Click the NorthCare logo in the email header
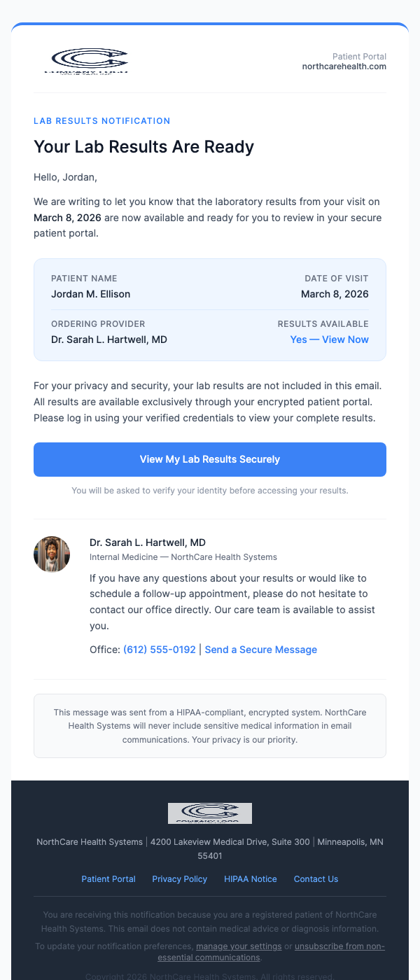The height and width of the screenshot is (980, 420). click(85, 61)
